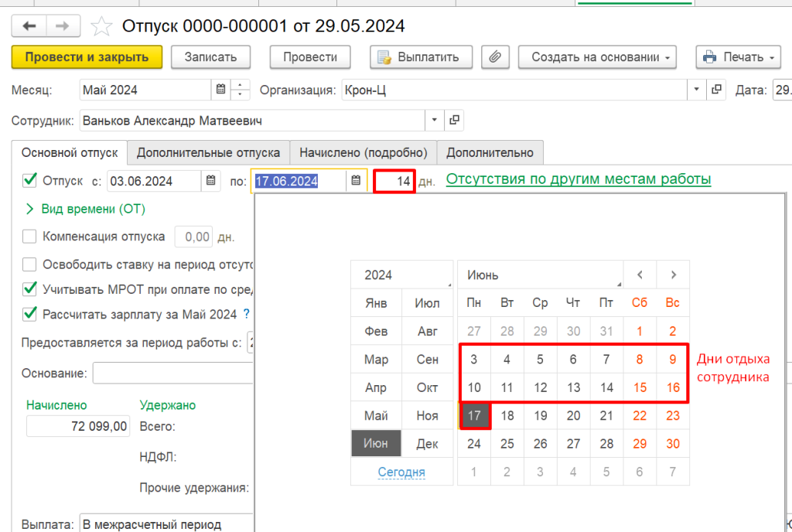Click the paperclip attachments icon
The image size is (792, 532).
495,57
